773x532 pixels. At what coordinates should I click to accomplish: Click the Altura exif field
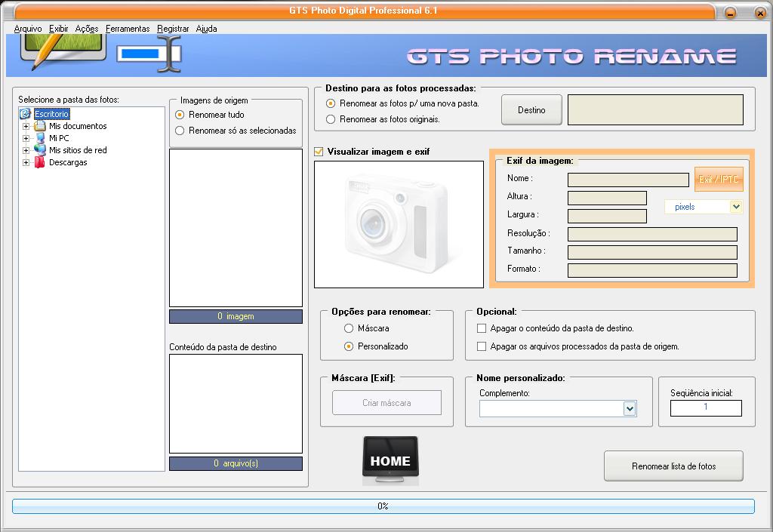click(x=607, y=198)
